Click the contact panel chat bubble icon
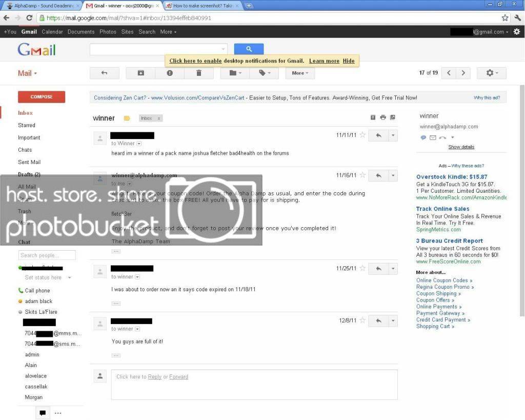The width and height of the screenshot is (525, 420). [423, 137]
